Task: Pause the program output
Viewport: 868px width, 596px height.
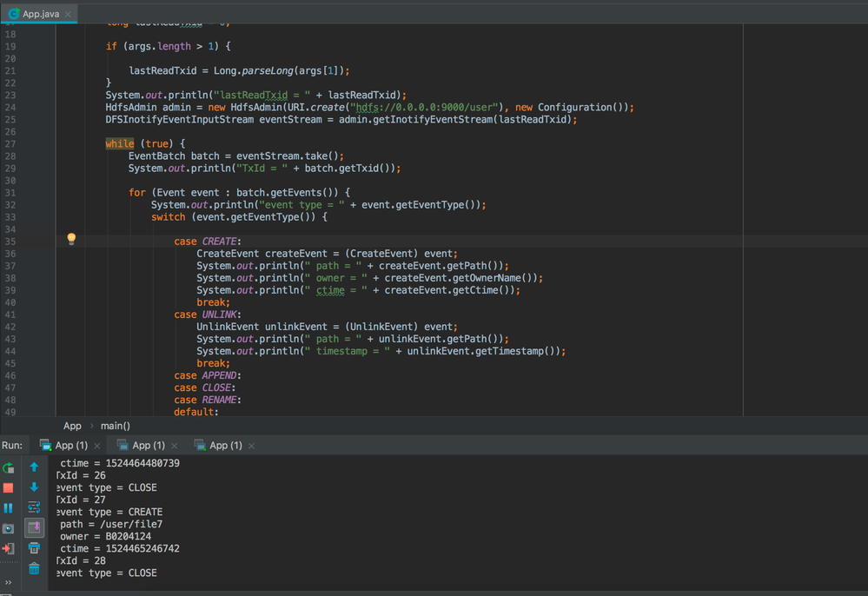Action: coord(9,507)
